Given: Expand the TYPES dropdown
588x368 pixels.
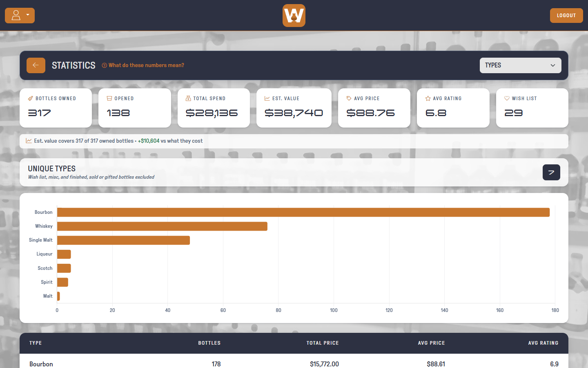Looking at the screenshot, I should tap(521, 65).
